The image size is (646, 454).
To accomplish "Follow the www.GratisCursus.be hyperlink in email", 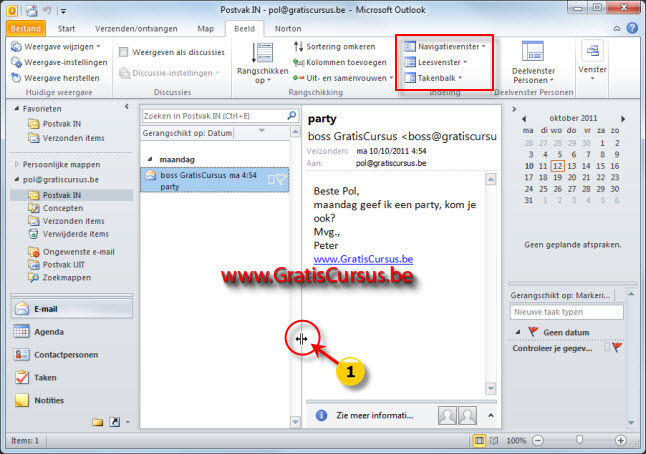I will 363,259.
